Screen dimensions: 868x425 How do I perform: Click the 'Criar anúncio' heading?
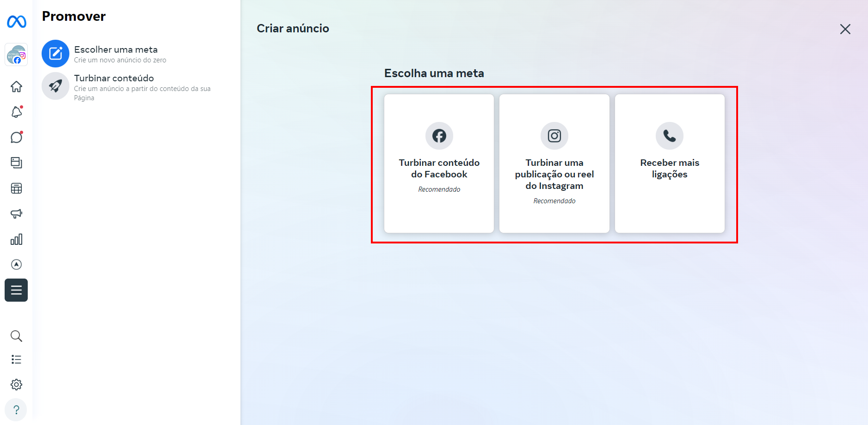coord(293,29)
